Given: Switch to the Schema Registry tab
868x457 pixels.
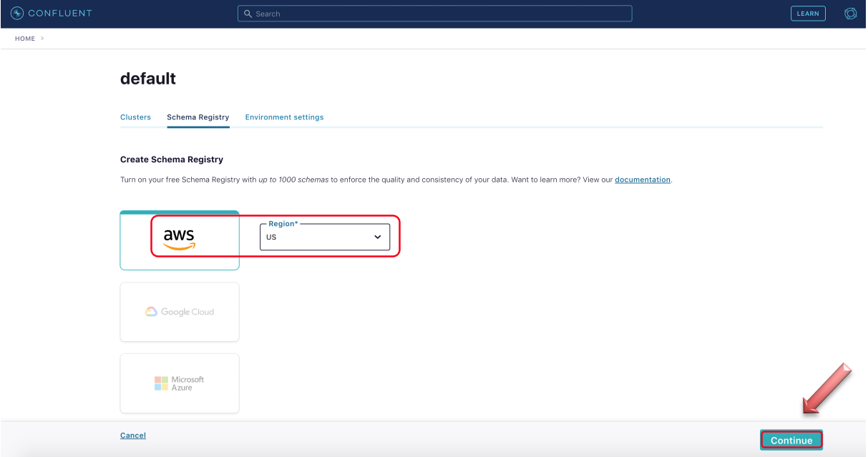Looking at the screenshot, I should pyautogui.click(x=198, y=117).
